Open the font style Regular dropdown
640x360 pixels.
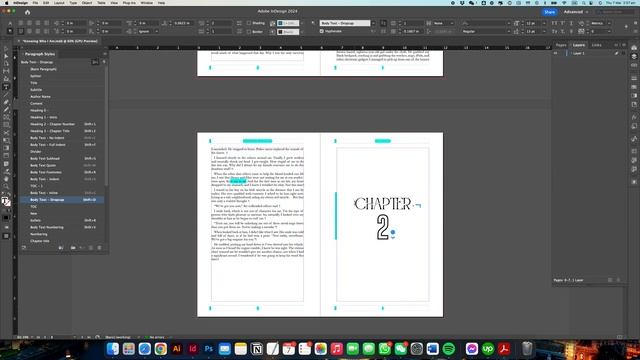[508, 31]
